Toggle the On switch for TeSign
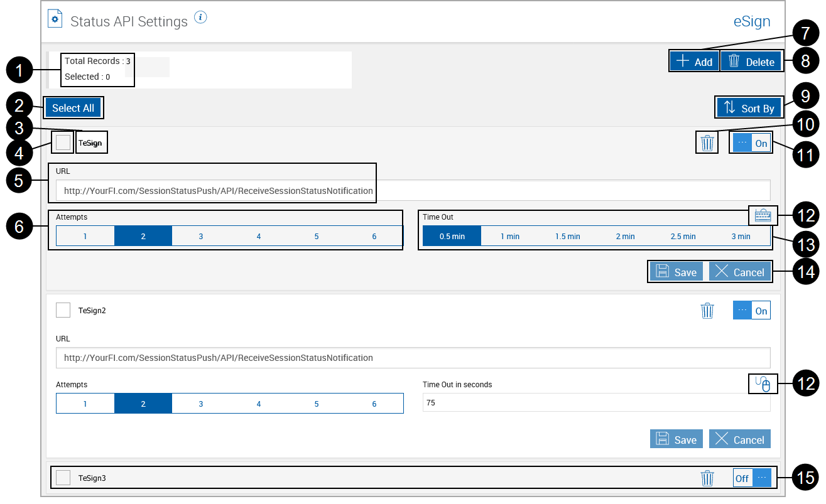The width and height of the screenshot is (826, 504). point(752,143)
